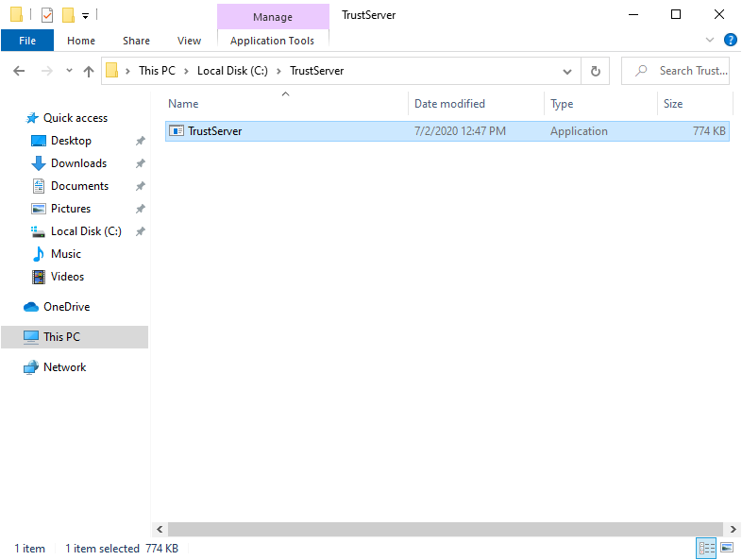This screenshot has width=742, height=560.
Task: Click the pin icon next to Desktop
Action: (140, 141)
